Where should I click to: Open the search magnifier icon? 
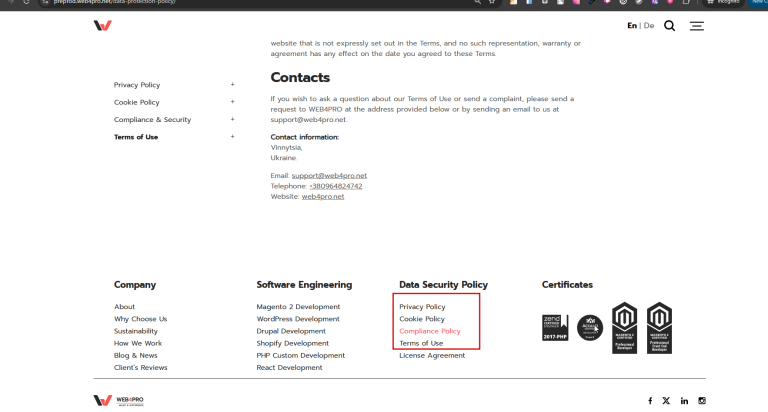point(670,26)
